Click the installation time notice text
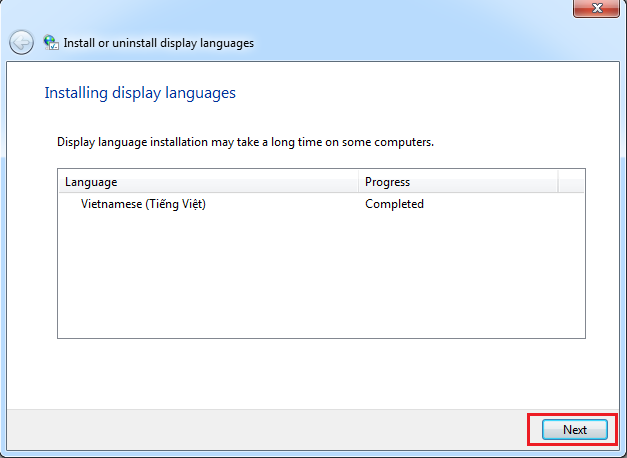This screenshot has width=627, height=458. coord(245,143)
